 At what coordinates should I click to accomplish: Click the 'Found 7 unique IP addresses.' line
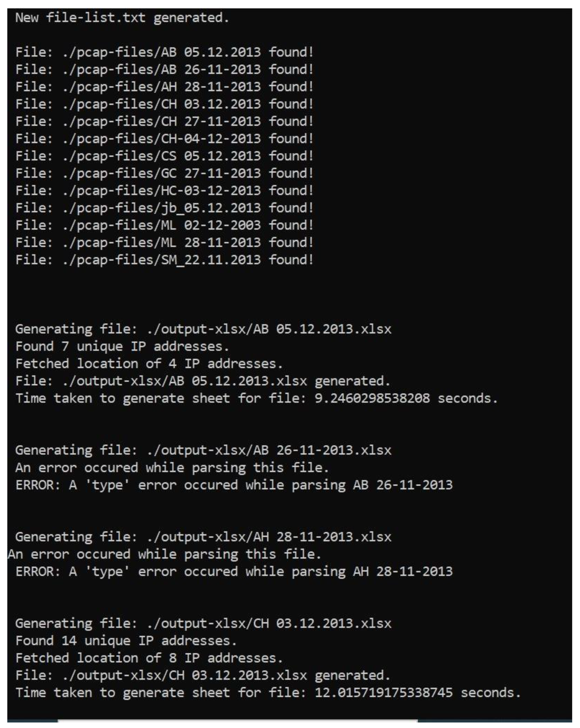pos(122,347)
